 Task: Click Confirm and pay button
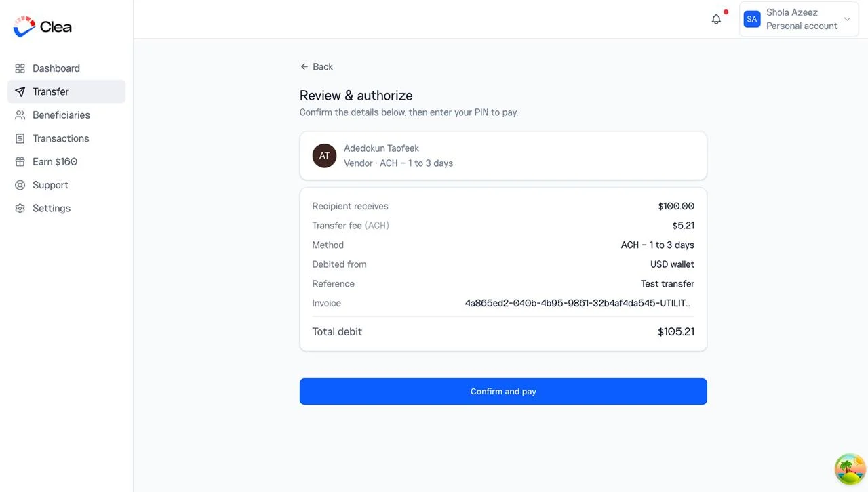503,392
